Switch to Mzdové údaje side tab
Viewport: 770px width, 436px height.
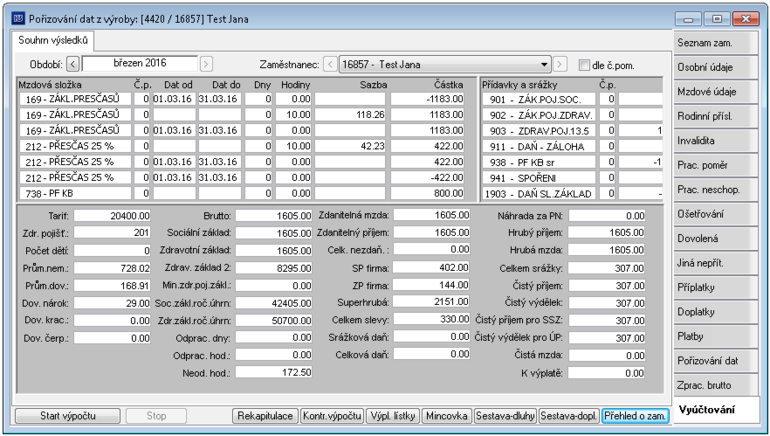[x=713, y=92]
